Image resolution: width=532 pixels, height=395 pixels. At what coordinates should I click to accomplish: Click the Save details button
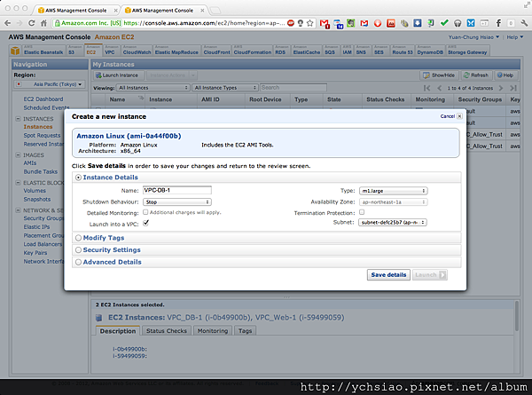tap(388, 275)
